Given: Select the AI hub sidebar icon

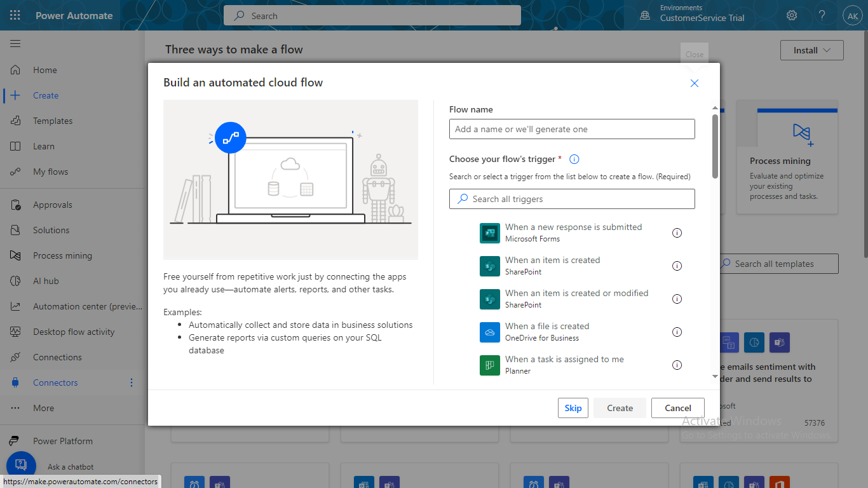Looking at the screenshot, I should pyautogui.click(x=14, y=281).
